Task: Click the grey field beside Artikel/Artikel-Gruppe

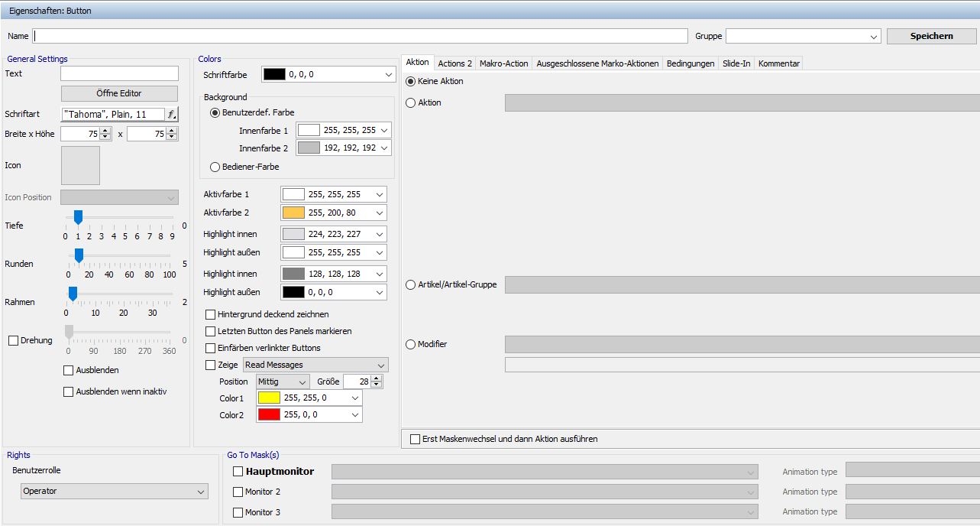Action: (x=742, y=284)
